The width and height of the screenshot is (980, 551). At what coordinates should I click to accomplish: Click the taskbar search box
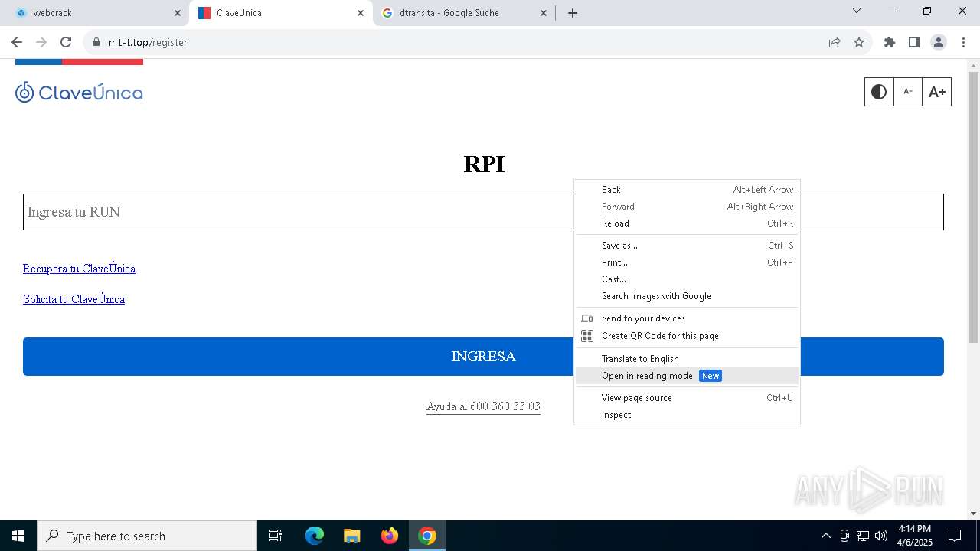[147, 536]
